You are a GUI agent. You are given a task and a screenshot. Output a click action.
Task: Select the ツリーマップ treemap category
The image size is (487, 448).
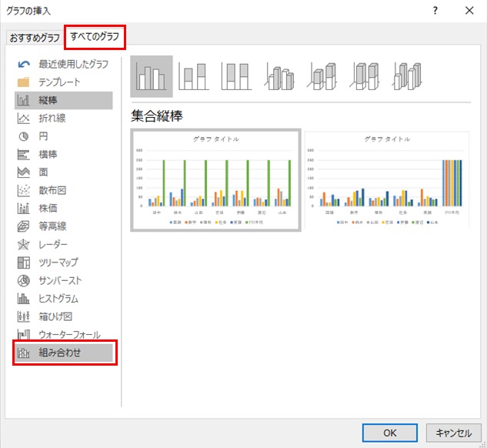63,262
